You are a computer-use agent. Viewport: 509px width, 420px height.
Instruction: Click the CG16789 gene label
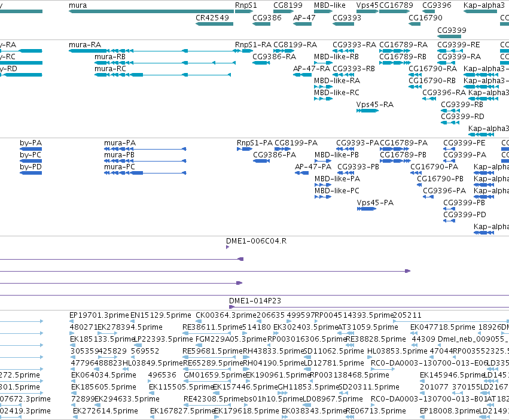396,5
